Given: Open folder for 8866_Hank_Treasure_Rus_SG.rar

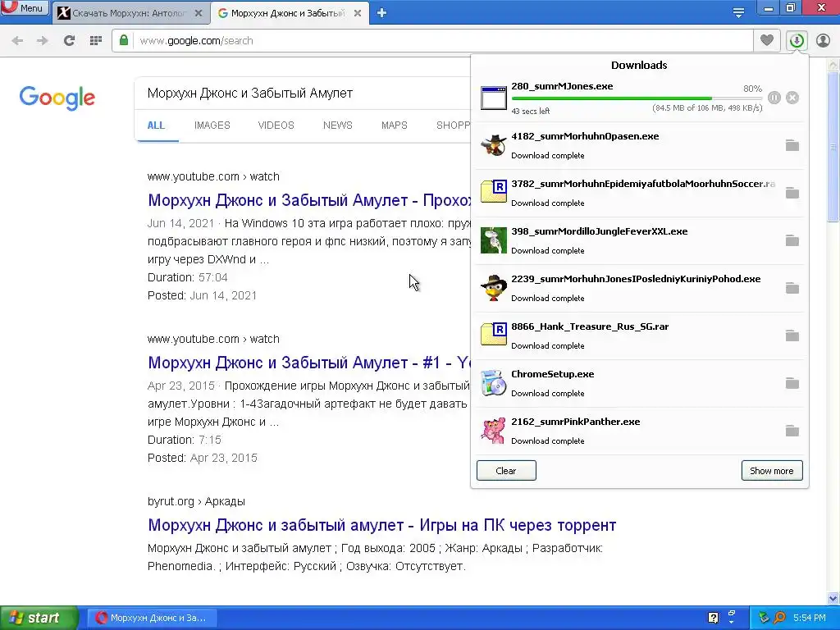Looking at the screenshot, I should (792, 336).
